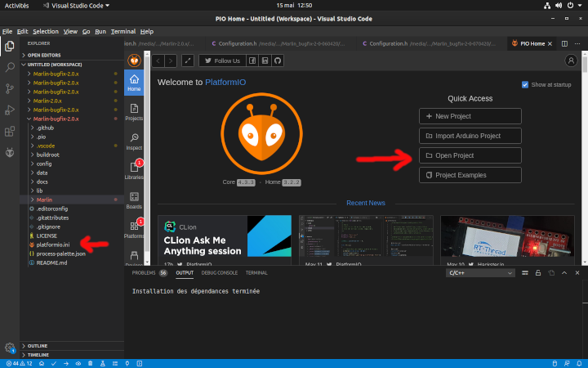This screenshot has height=368, width=588.
Task: Open the Serial Monitor plug icon in status bar
Action: (x=127, y=363)
